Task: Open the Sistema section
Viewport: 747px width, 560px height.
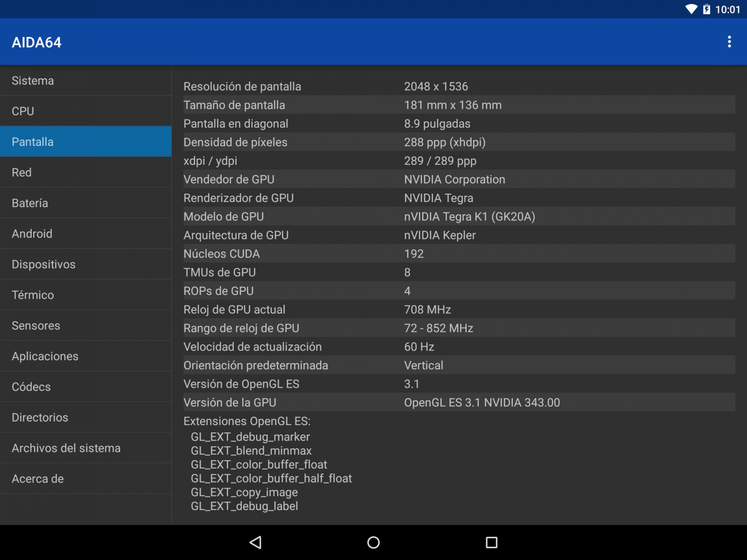Action: (x=85, y=81)
